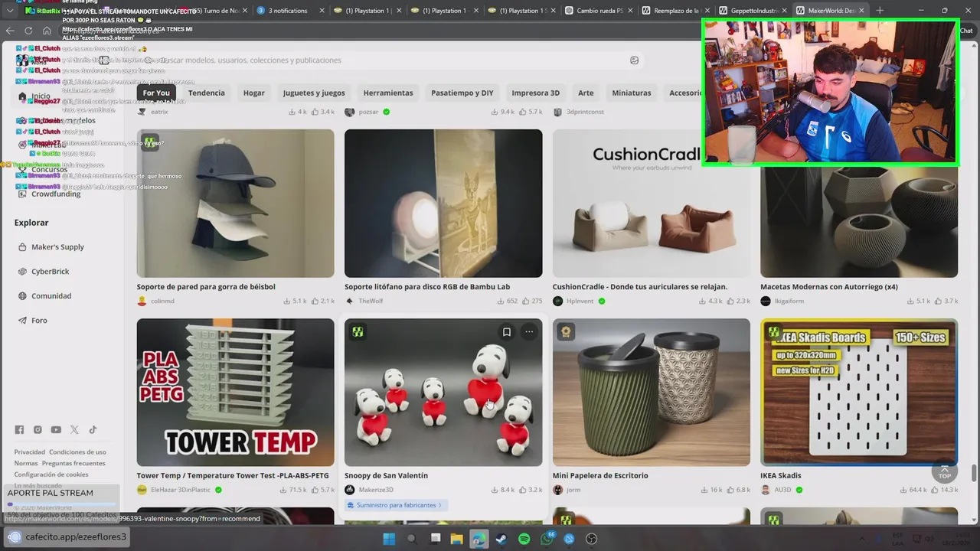Screen dimensions: 980x551
Task: Open the Facebook social icon in the sidebar
Action: tap(19, 430)
